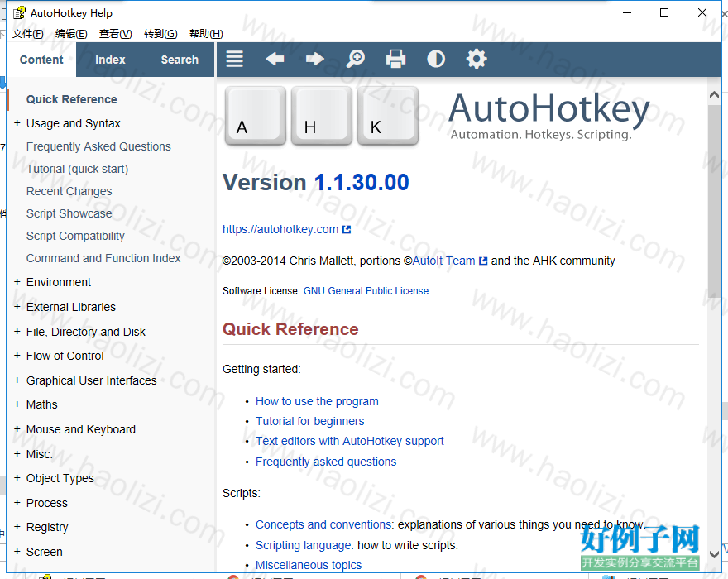The height and width of the screenshot is (579, 728).
Task: Click the scrollbar up arrow
Action: point(714,95)
